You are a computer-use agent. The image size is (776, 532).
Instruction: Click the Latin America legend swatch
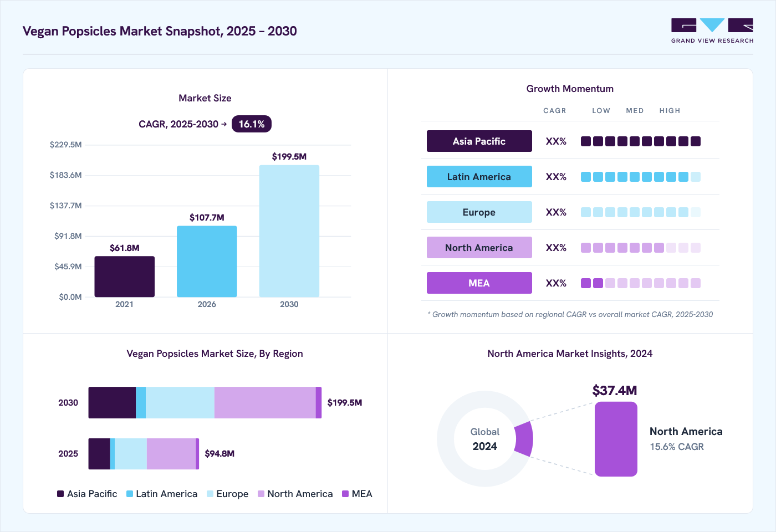pyautogui.click(x=130, y=494)
